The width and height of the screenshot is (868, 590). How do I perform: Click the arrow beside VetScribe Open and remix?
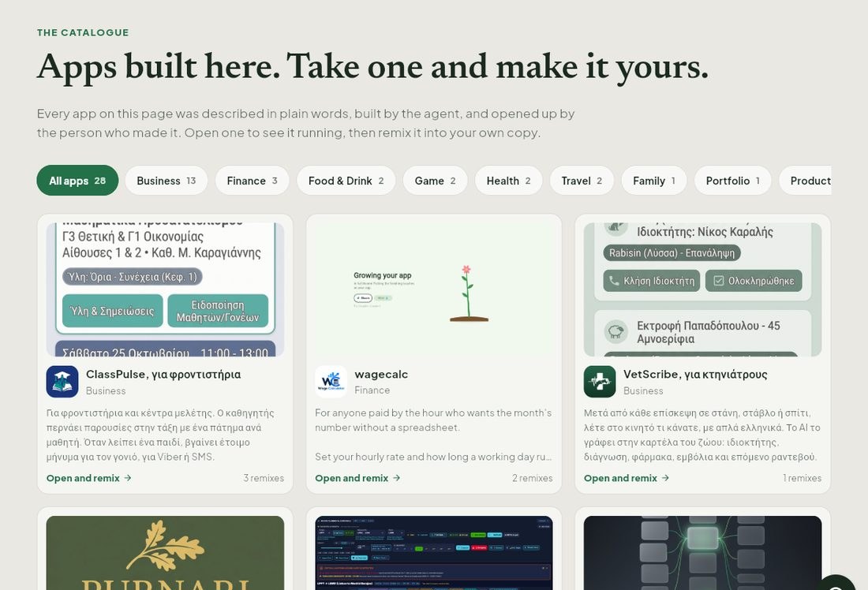point(665,478)
